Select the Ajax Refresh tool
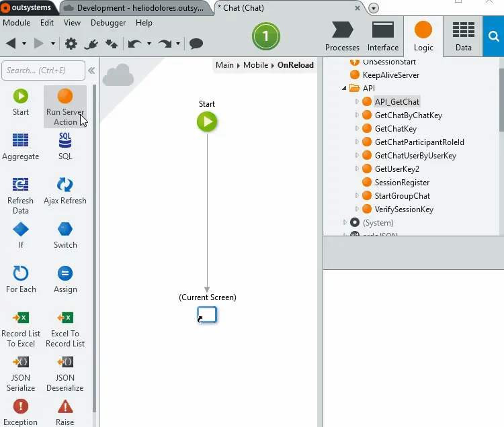Image resolution: width=504 pixels, height=427 pixels. tap(65, 191)
